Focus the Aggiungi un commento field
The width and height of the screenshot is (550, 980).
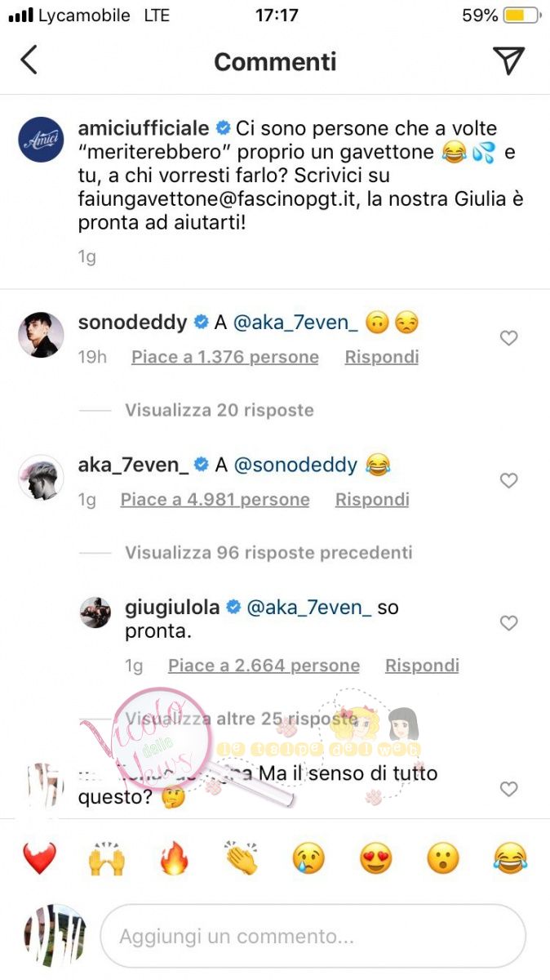313,936
